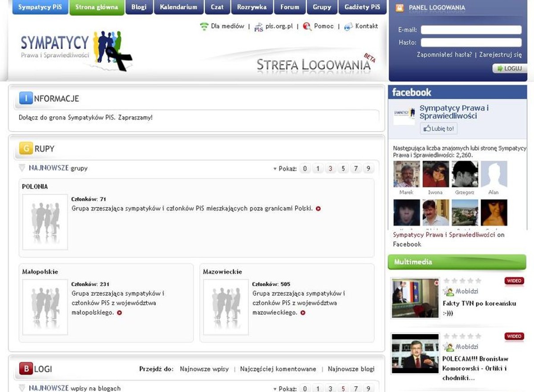Click red arrow after Polonia group description
Viewport: 534px width, 392px height.
click(x=318, y=208)
